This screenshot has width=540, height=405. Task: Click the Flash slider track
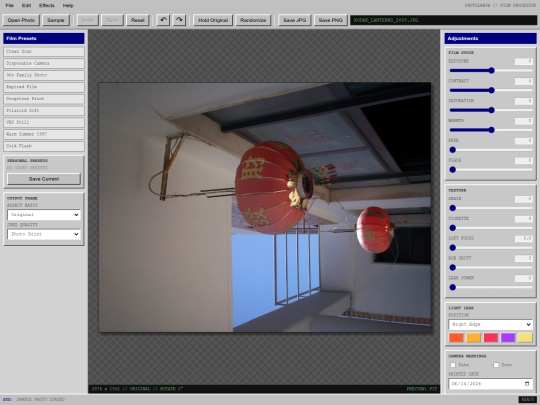click(x=491, y=170)
